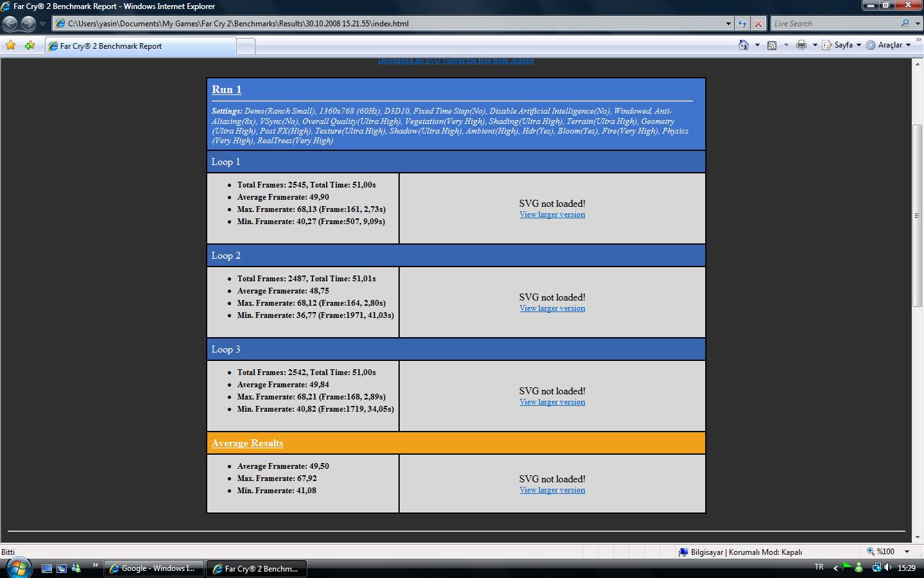Select Far Cry 2 Benchmark taskbar button
This screenshot has height=578, width=924.
point(256,568)
